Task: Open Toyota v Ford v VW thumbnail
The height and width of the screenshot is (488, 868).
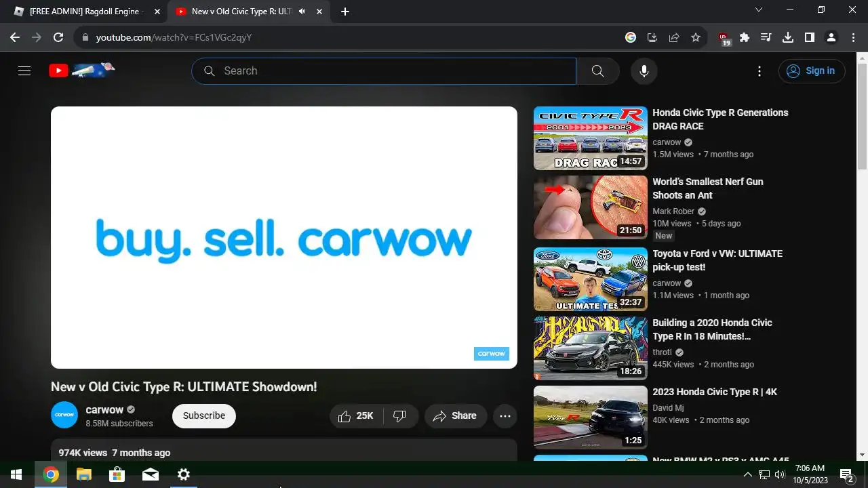Action: (x=591, y=279)
